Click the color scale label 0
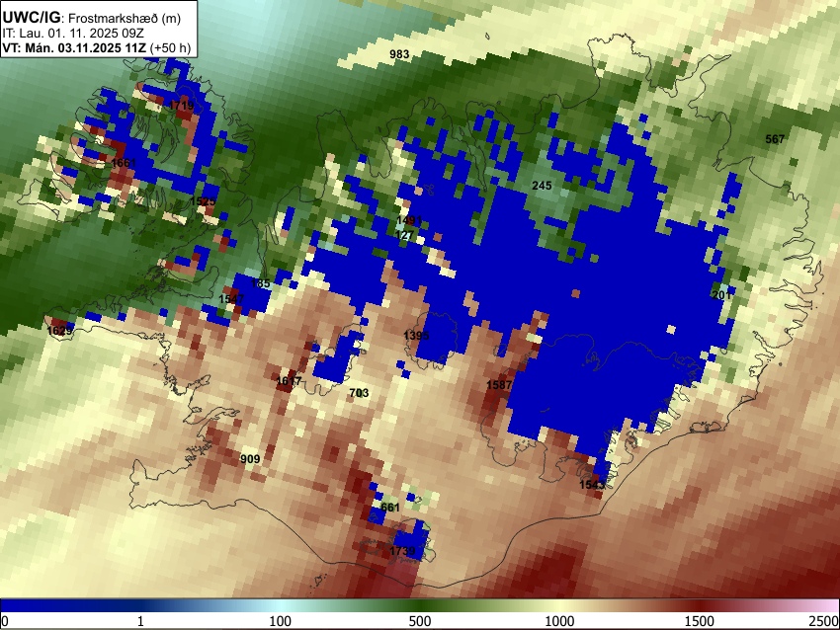Screen dimensions: 840x630 [5, 621]
